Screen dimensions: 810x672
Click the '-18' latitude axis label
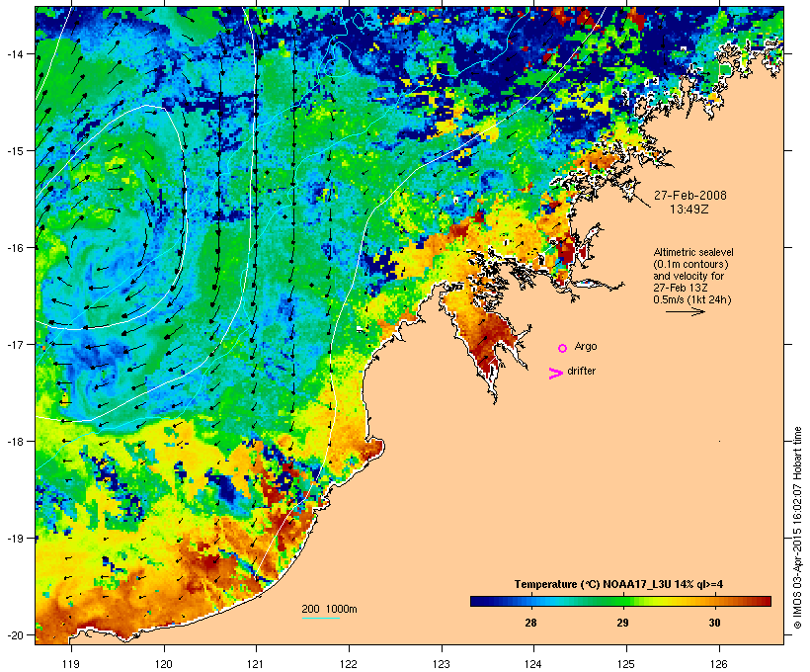[x=15, y=442]
